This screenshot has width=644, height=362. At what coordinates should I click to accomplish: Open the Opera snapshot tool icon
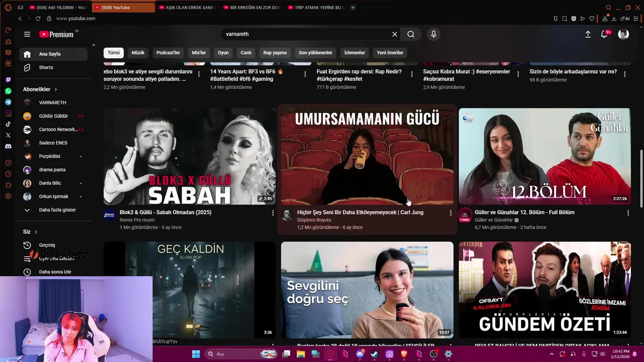coord(565,19)
